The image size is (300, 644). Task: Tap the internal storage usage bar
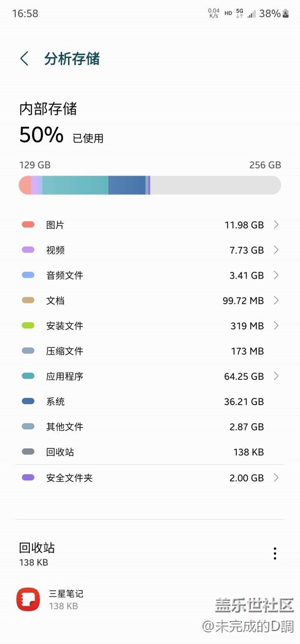point(150,185)
